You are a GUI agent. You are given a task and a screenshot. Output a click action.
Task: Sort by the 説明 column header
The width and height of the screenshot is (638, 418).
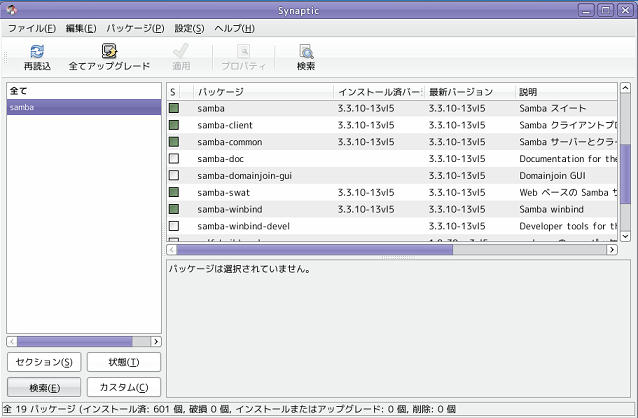(x=566, y=92)
